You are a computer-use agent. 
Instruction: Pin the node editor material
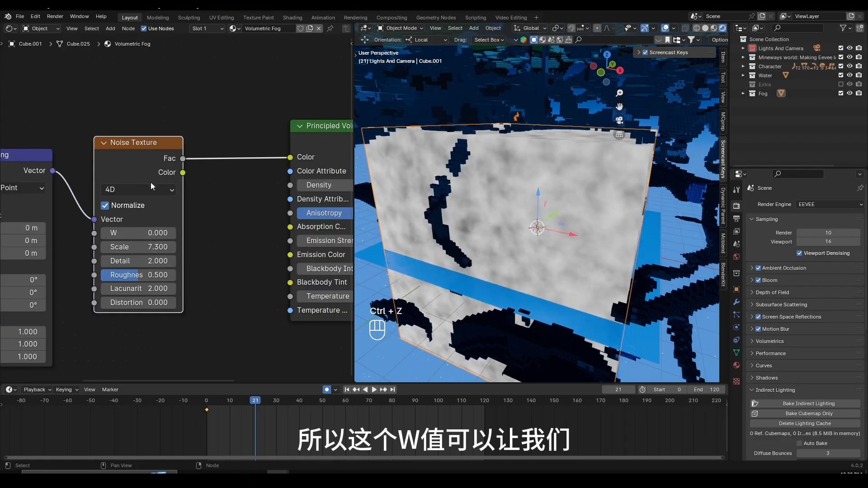pyautogui.click(x=330, y=28)
